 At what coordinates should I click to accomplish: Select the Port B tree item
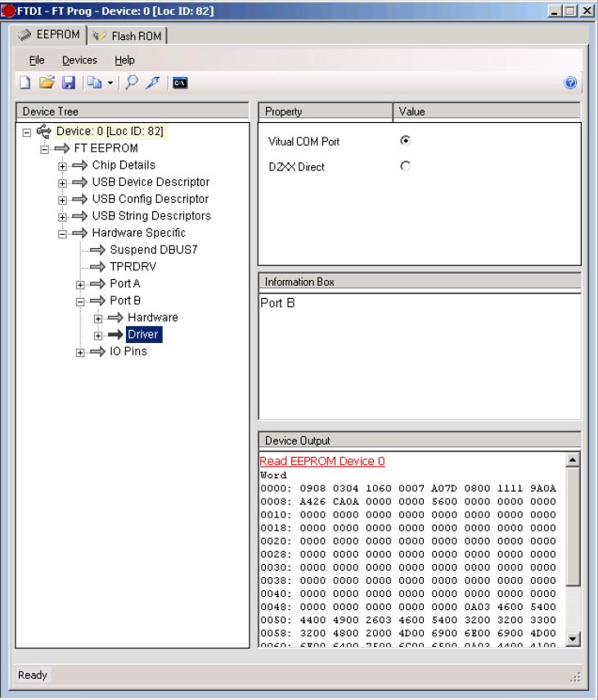125,301
